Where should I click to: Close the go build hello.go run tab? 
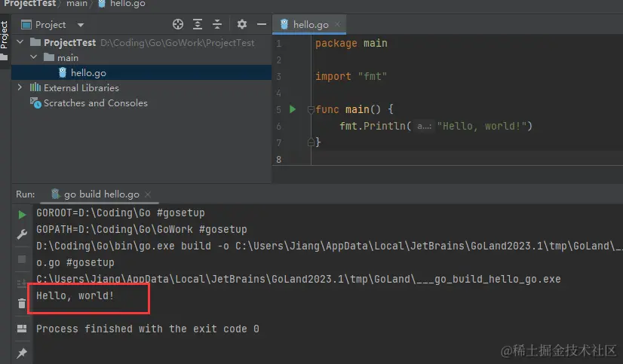pyautogui.click(x=148, y=194)
